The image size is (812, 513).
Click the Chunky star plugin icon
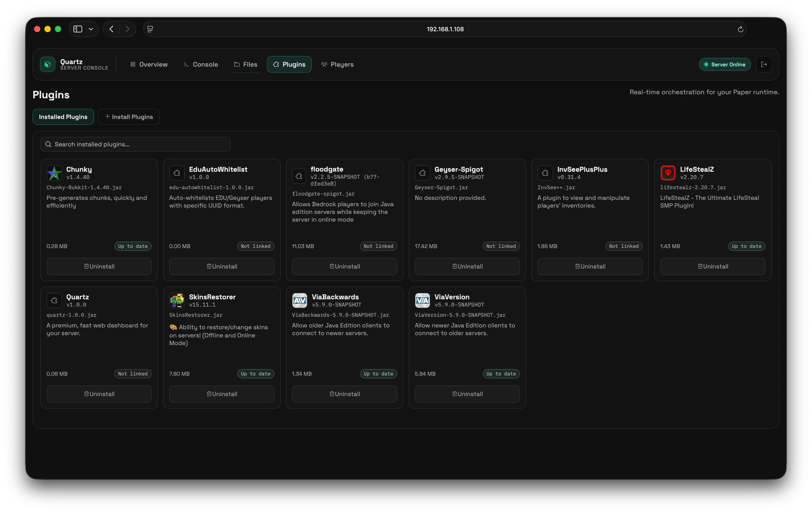tap(54, 173)
